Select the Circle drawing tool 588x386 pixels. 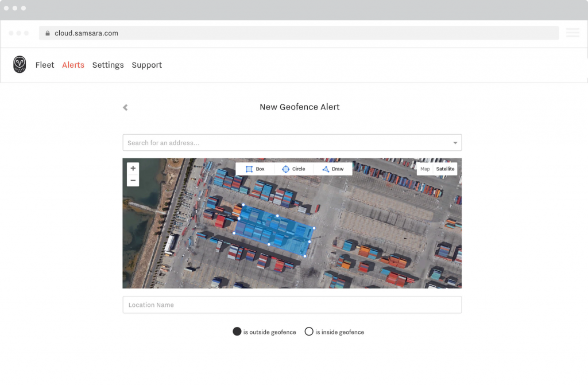tap(293, 169)
